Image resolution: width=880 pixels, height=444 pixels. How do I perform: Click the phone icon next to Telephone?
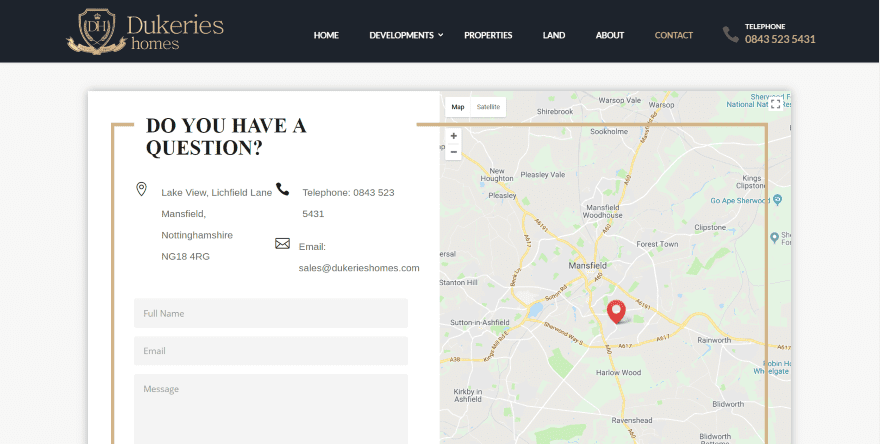pyautogui.click(x=283, y=190)
